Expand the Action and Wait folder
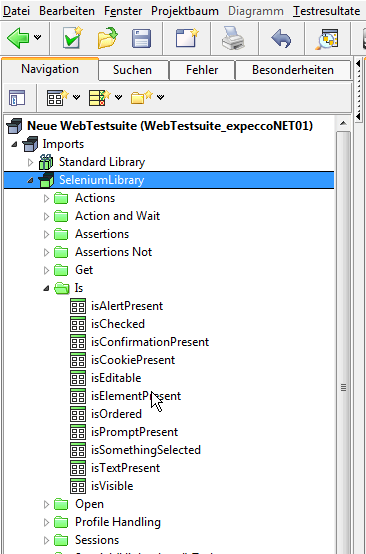The height and width of the screenshot is (554, 366). coord(46,216)
